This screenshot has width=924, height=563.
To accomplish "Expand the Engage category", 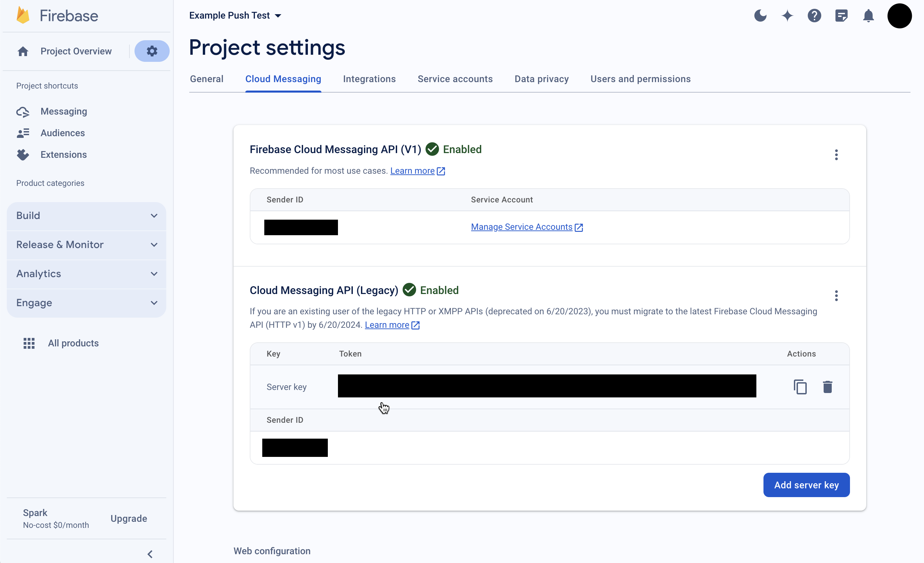I will tap(86, 303).
